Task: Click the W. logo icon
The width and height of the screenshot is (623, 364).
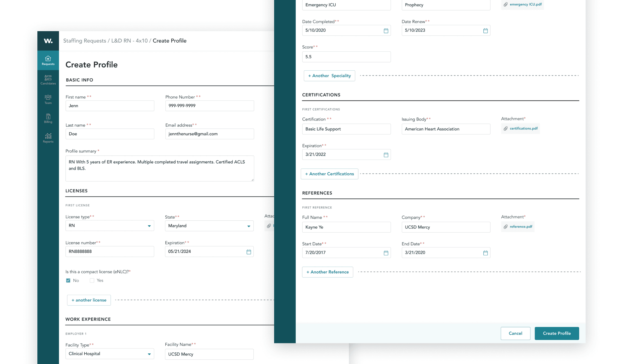Action: [x=48, y=41]
